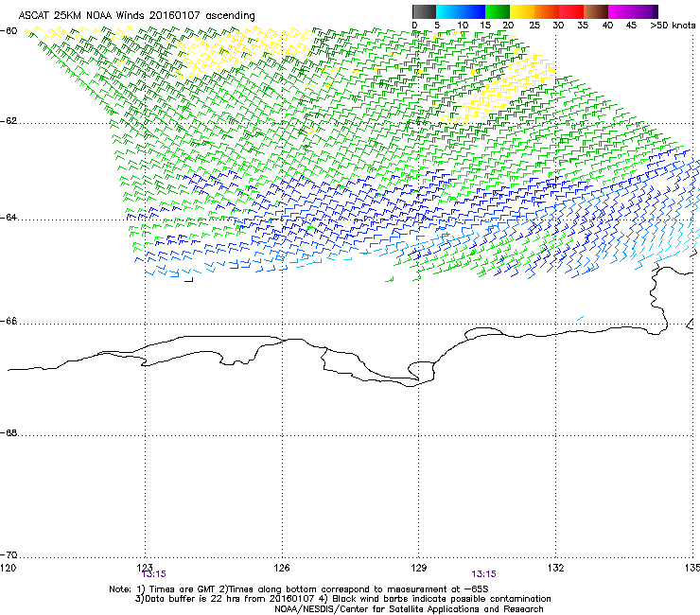
Task: Click the '120' longitude axis label
Action: [8, 568]
